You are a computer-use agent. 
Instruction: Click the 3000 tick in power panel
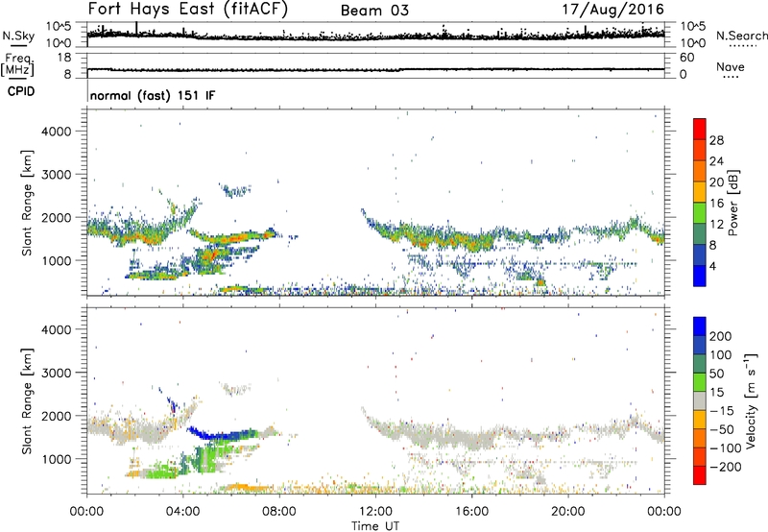pyautogui.click(x=56, y=175)
